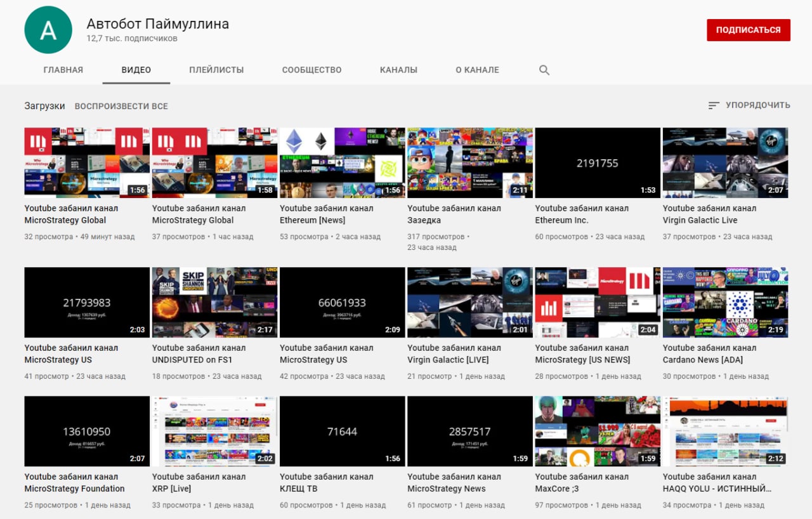Click the 12,7 тыс. подписчиков subscriber count
812x519 pixels.
pyautogui.click(x=132, y=39)
